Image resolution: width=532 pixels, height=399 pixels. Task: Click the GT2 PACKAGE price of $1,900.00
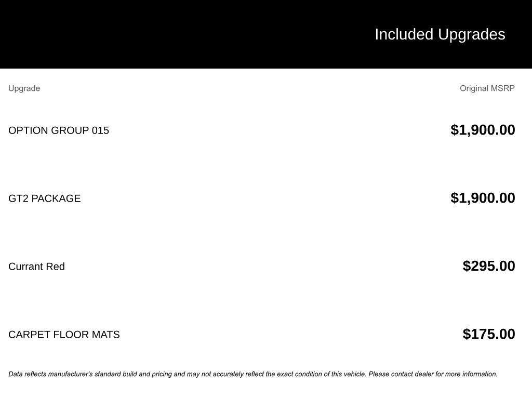point(483,198)
